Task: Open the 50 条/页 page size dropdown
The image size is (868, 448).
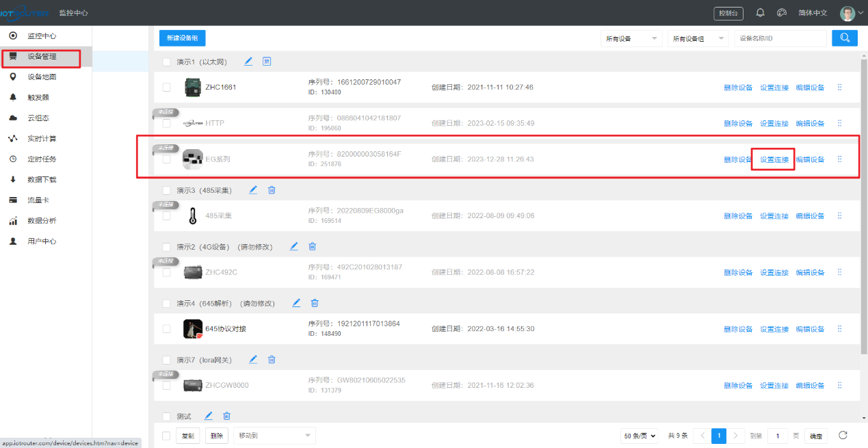Action: 640,436
